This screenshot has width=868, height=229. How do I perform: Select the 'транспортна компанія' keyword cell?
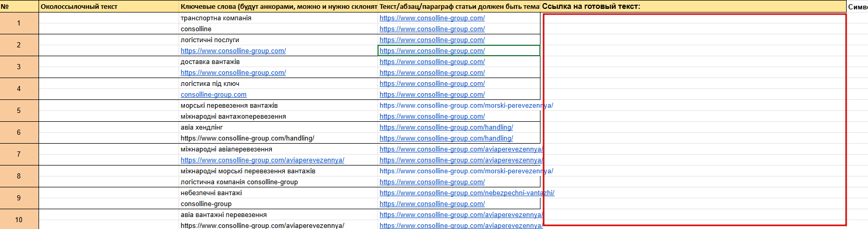[x=279, y=18]
